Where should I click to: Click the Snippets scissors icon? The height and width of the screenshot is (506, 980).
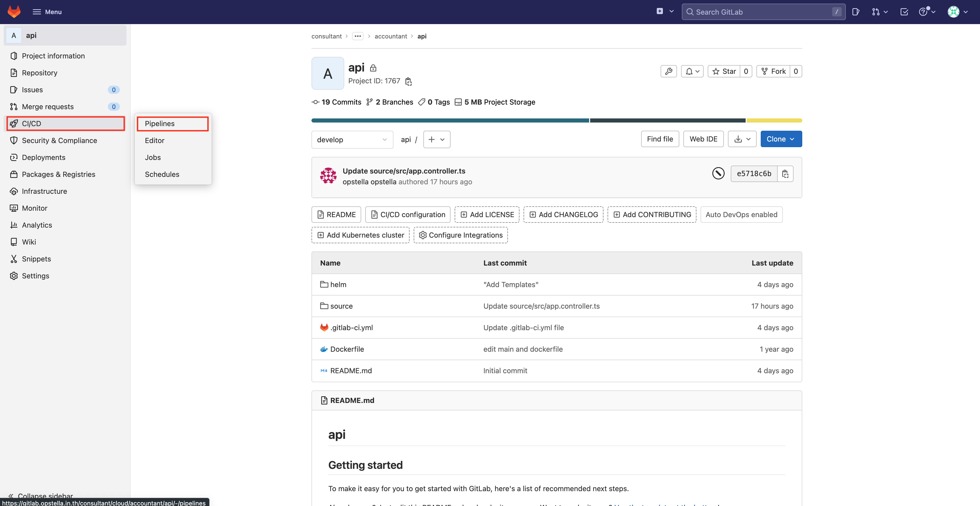coord(14,259)
